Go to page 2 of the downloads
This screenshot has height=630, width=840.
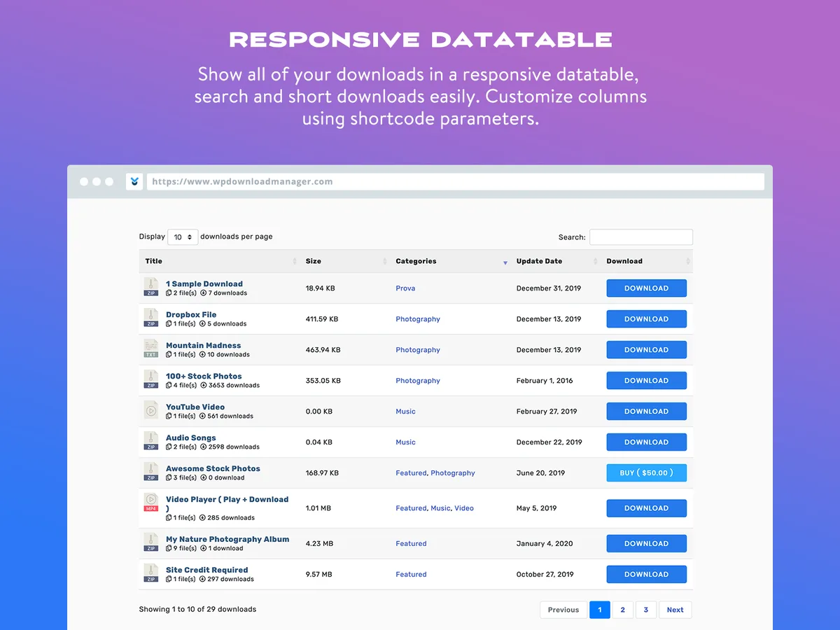click(622, 610)
